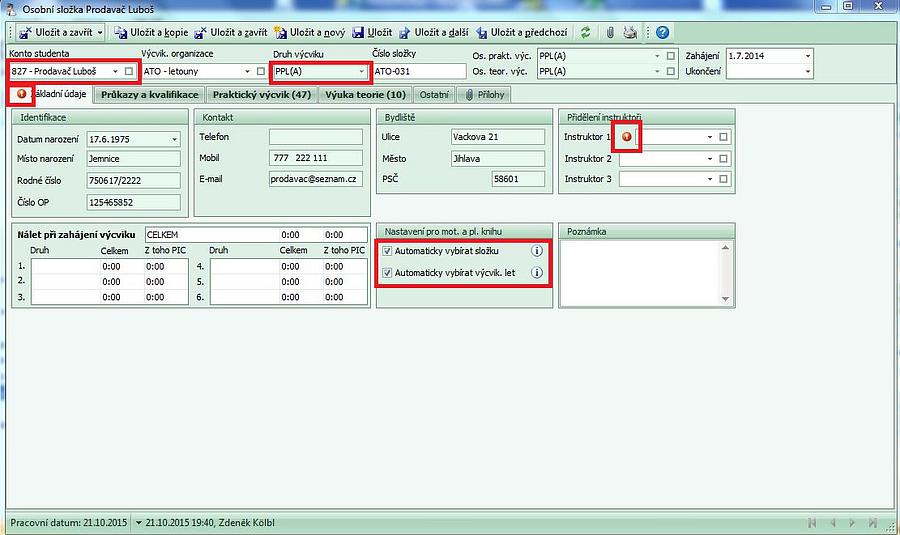Click the printer icon in the toolbar
This screenshot has width=900, height=535.
(630, 32)
